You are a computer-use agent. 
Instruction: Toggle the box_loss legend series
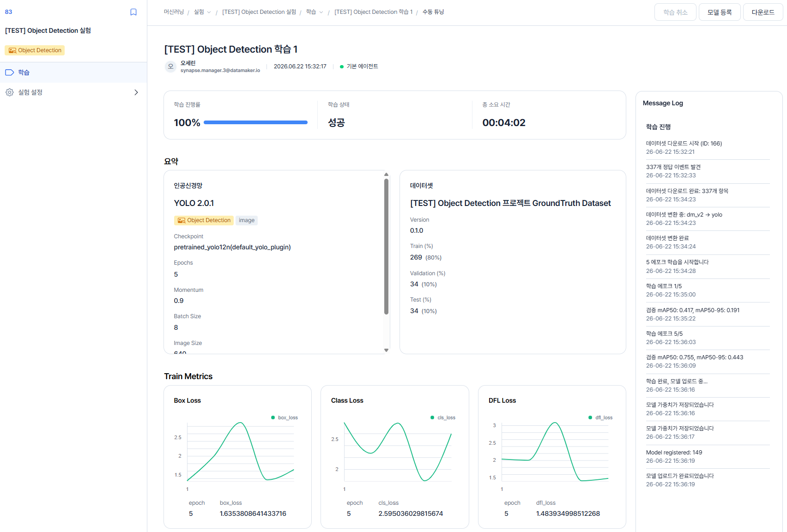285,417
